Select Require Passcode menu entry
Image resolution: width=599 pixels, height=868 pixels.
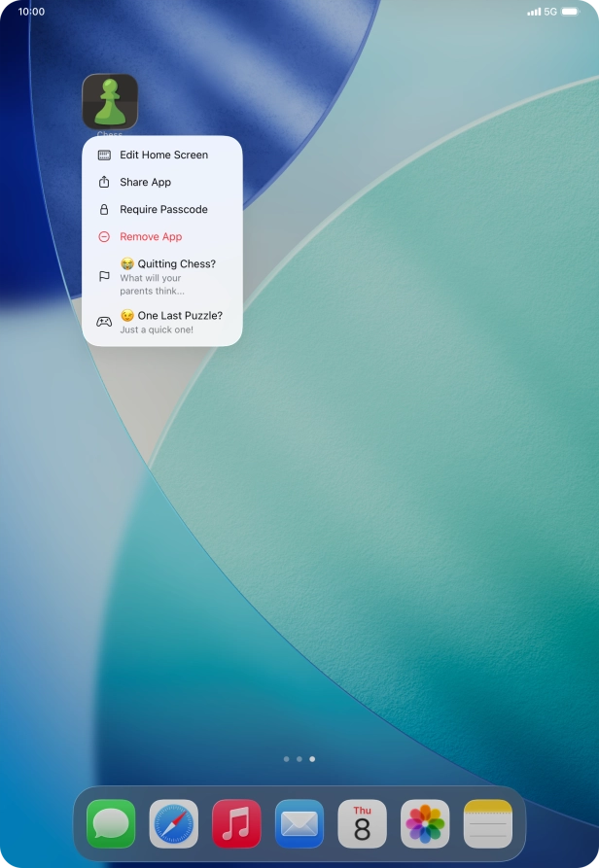[x=163, y=209]
